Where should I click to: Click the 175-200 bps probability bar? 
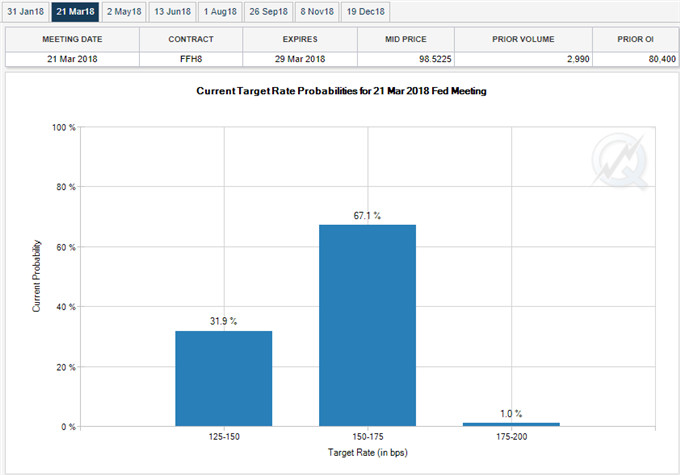click(511, 424)
